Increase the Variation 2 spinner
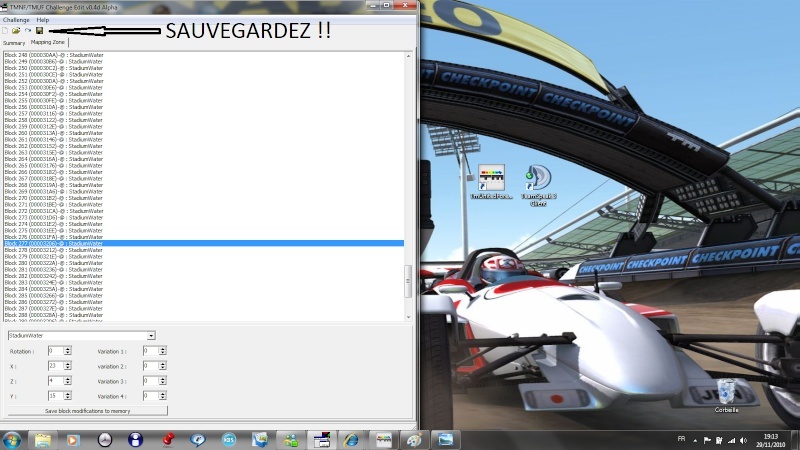Screen dimensions: 800x450 click(x=162, y=364)
